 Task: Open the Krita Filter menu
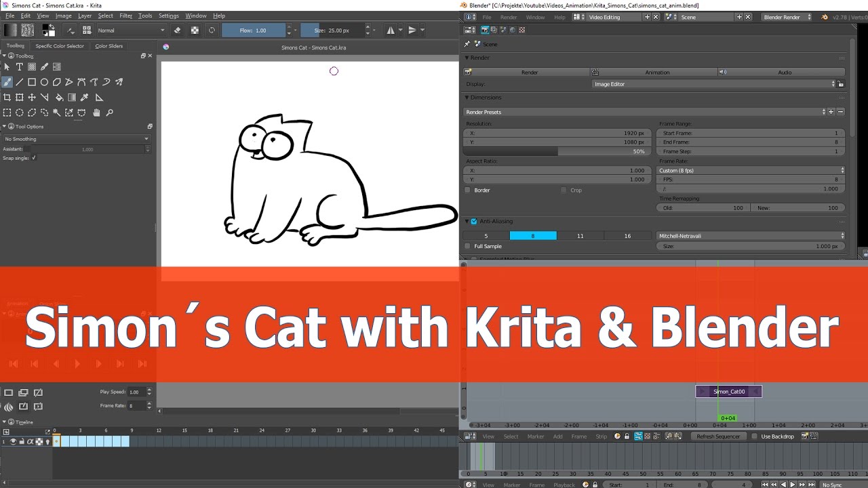point(126,16)
